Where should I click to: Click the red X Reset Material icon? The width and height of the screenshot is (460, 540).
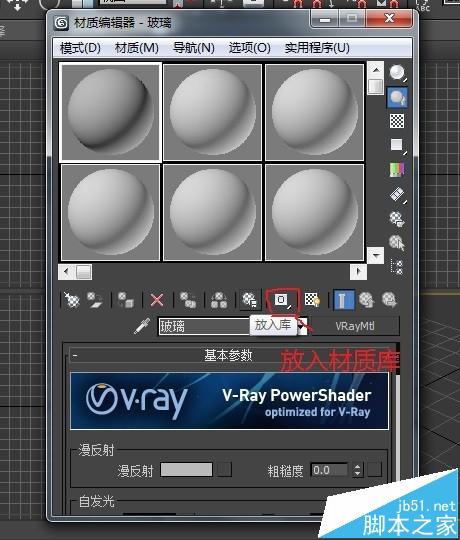(157, 300)
